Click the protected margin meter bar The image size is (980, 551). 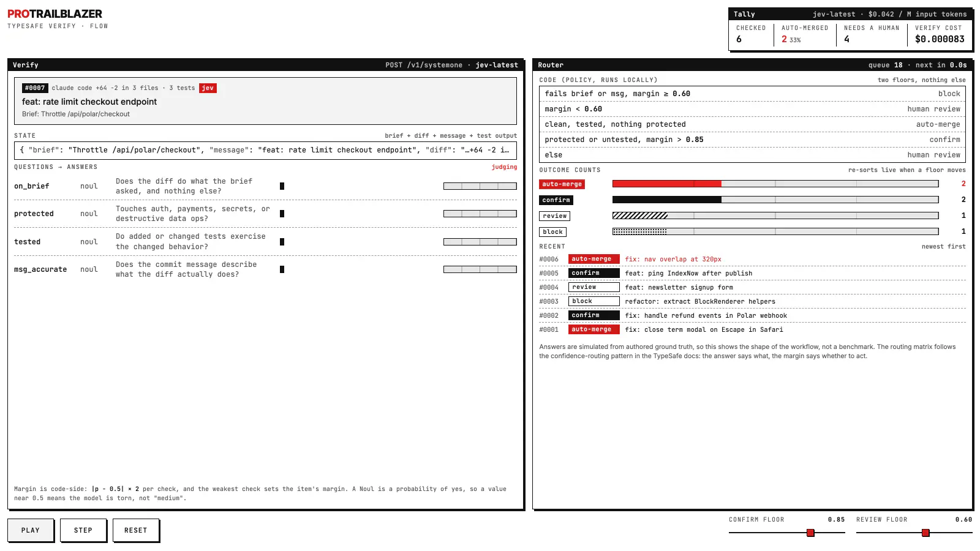480,214
